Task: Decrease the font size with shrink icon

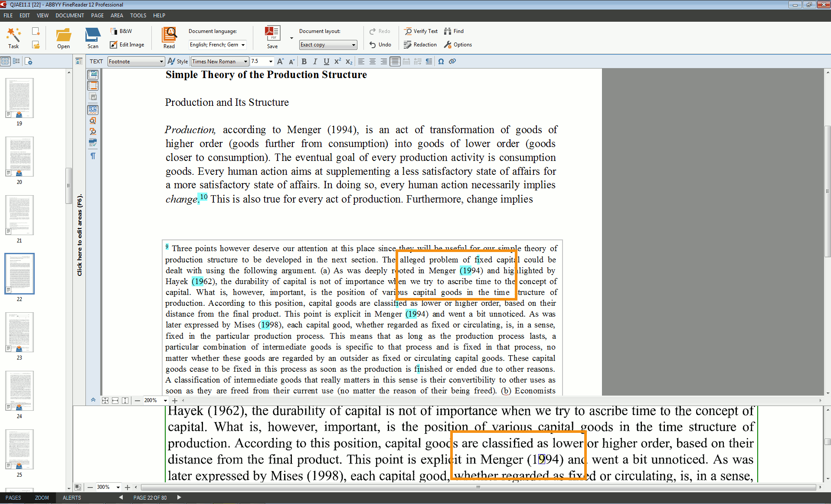Action: [x=292, y=62]
